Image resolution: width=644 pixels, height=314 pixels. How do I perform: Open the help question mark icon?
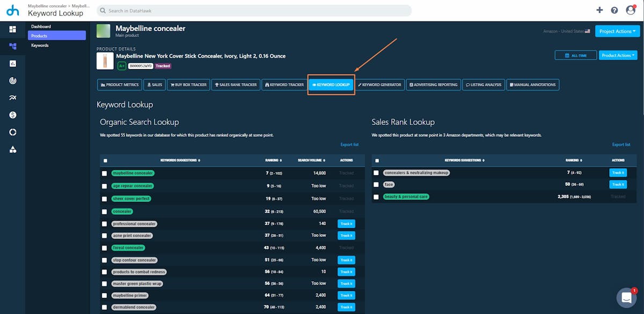coord(614,10)
